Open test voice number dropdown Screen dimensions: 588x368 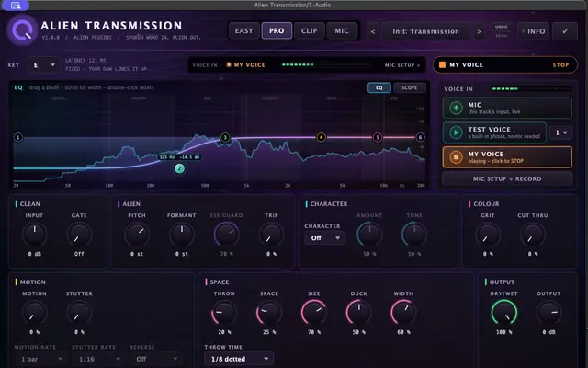click(560, 132)
